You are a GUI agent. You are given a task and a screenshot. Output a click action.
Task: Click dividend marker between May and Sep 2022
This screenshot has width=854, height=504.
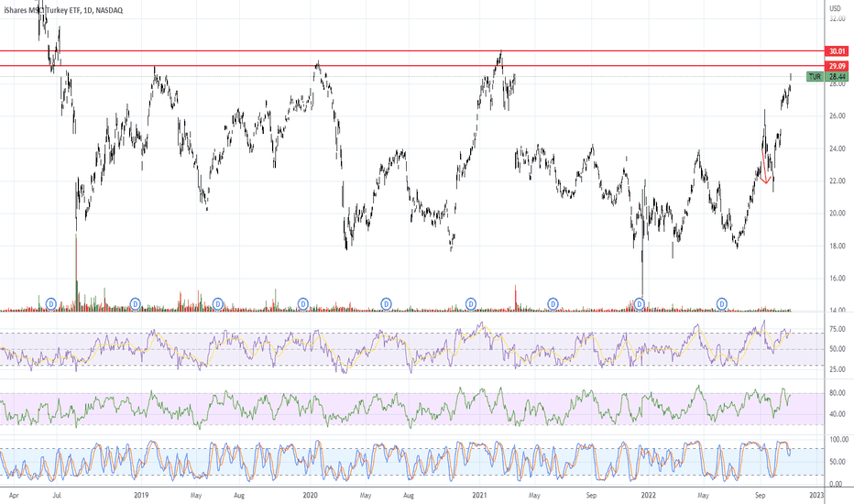722,303
